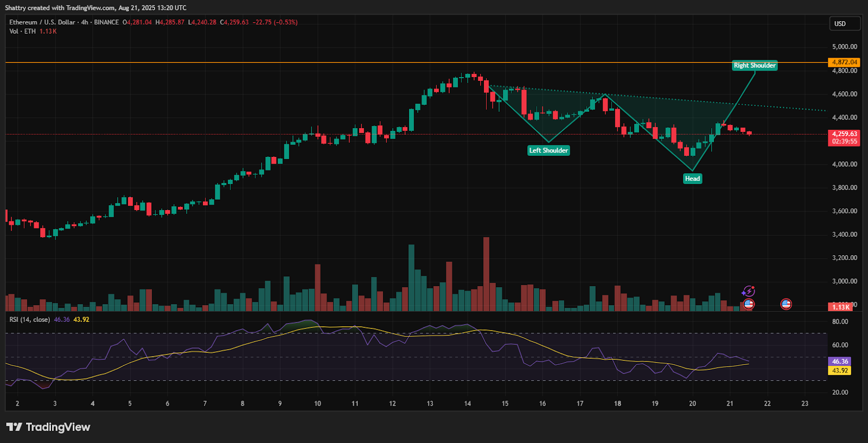Open the US flag event under lightning icon
The image size is (868, 443).
coord(749,304)
